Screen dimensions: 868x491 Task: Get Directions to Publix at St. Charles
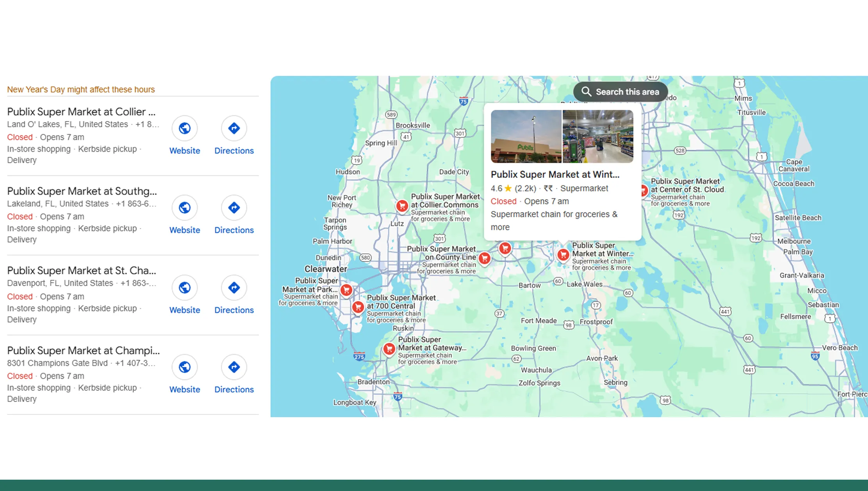click(x=233, y=287)
